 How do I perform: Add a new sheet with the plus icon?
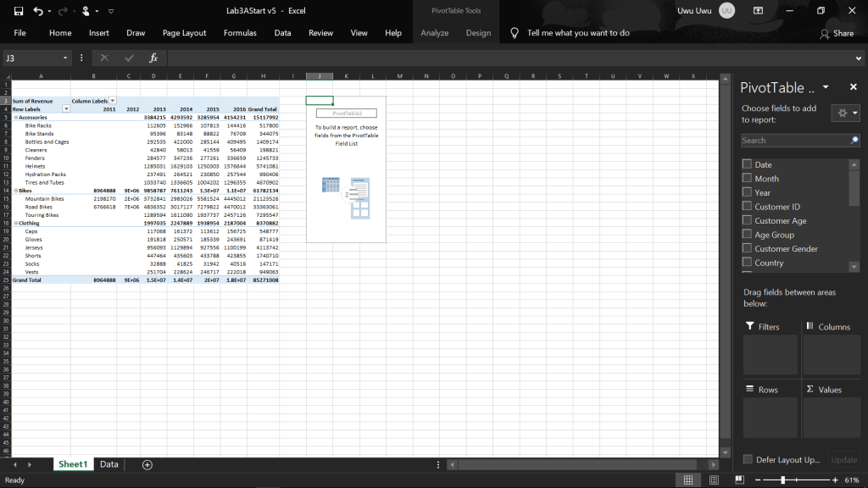point(147,464)
